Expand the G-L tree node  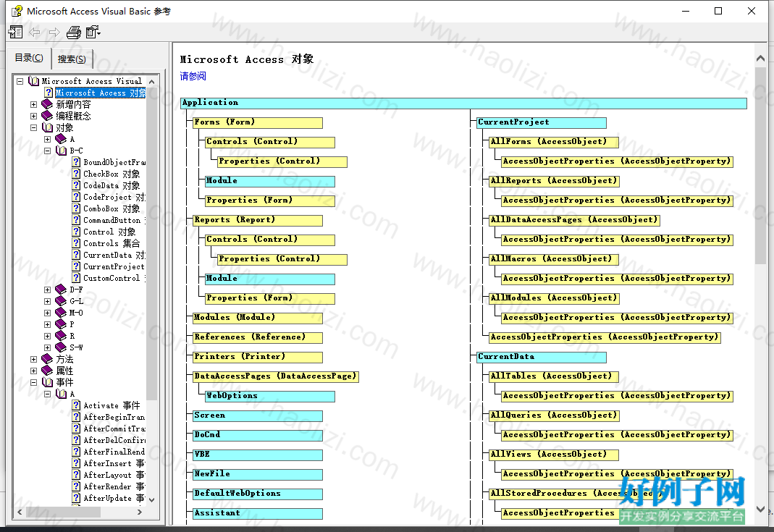[x=47, y=301]
